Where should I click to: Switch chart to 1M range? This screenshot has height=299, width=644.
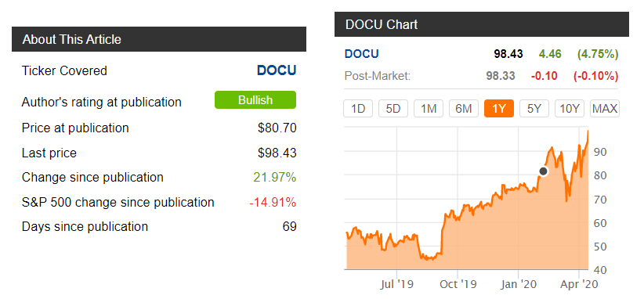point(429,109)
